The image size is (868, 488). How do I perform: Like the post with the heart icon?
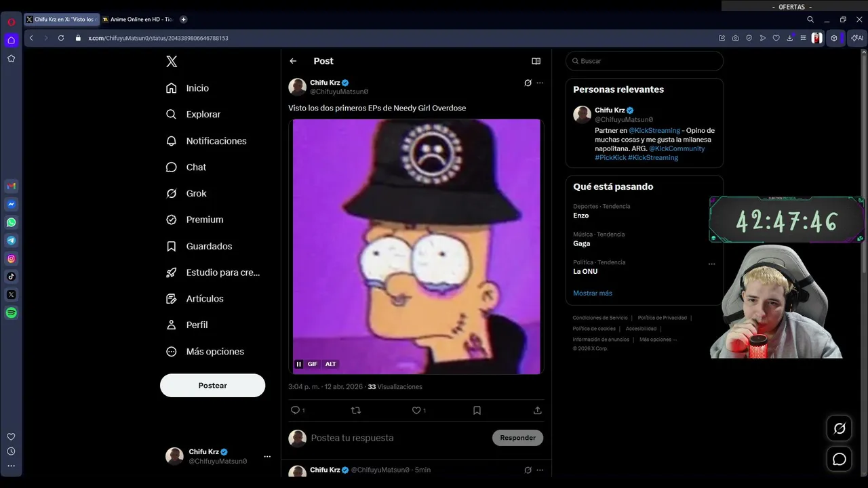click(416, 410)
